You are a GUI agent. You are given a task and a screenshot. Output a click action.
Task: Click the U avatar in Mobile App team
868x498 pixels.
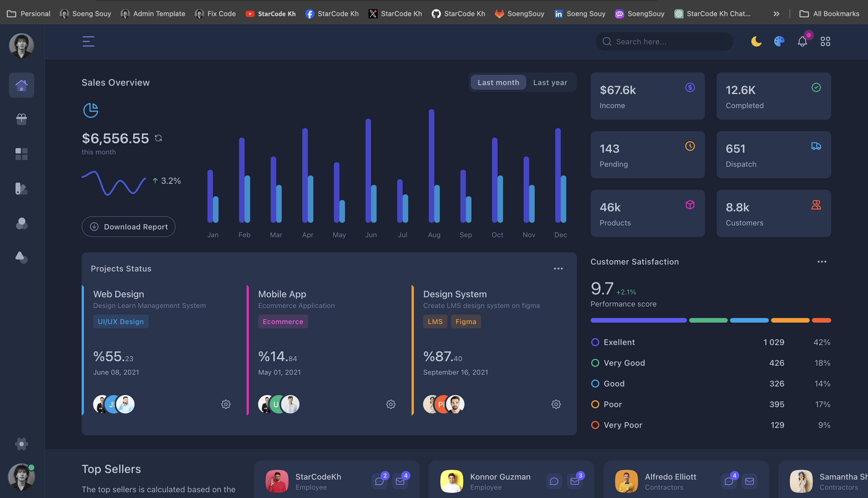277,404
